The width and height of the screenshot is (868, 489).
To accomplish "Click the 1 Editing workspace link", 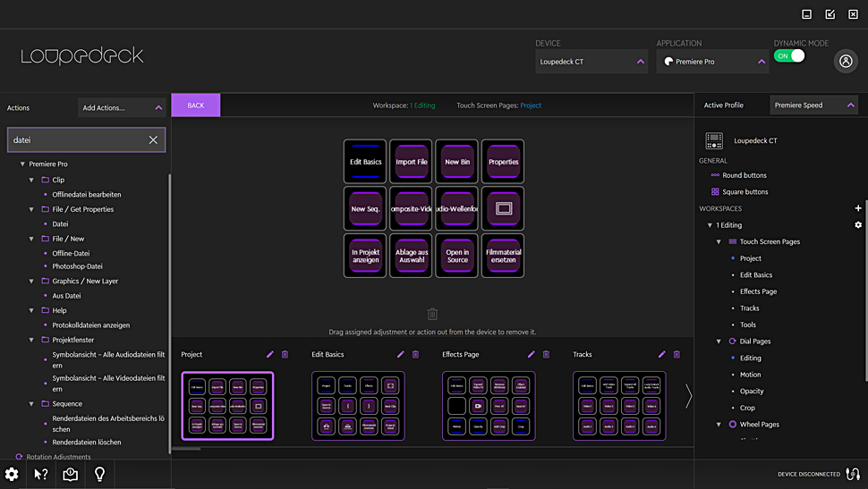I will pos(422,105).
